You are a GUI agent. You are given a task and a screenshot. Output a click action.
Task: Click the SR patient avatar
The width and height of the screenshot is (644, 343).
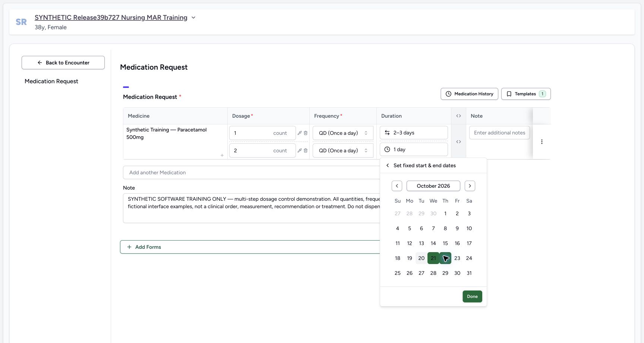21,22
